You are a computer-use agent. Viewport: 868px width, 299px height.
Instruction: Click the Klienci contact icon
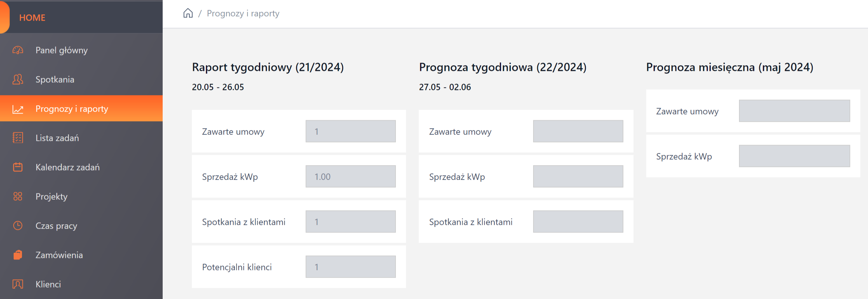[x=18, y=284]
